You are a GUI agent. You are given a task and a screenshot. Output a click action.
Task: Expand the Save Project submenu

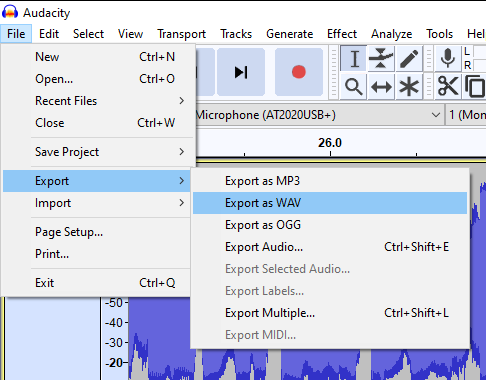point(110,152)
